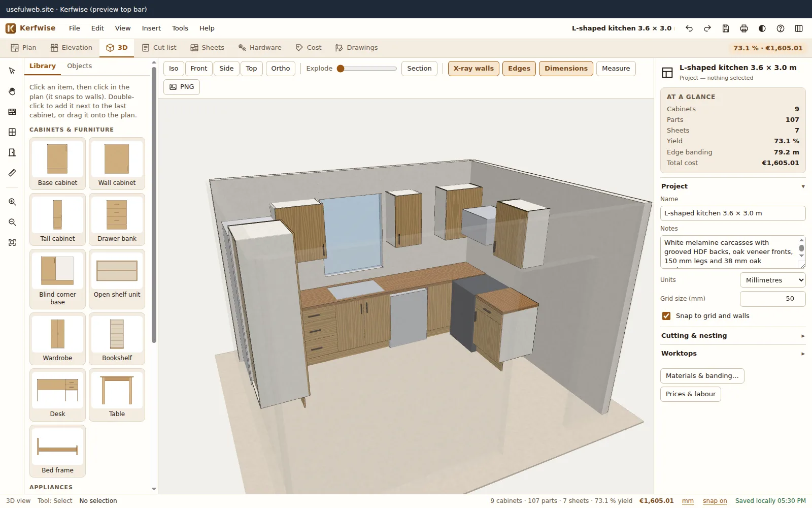The height and width of the screenshot is (508, 812).
Task: Open the Hardware tab
Action: (x=260, y=48)
